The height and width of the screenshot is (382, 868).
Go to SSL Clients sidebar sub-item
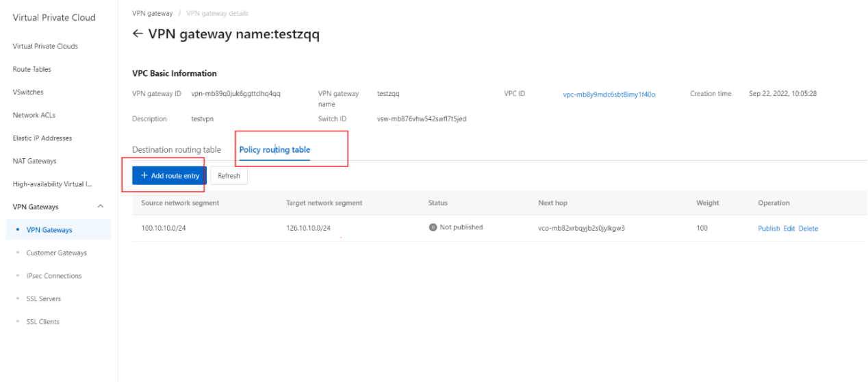pyautogui.click(x=43, y=322)
